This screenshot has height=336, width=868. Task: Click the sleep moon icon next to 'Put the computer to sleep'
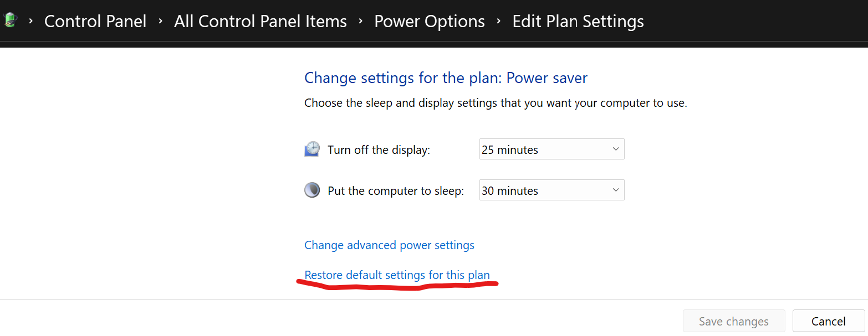(x=312, y=190)
